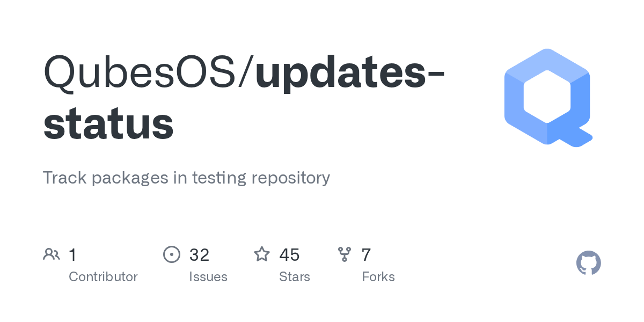Click the GitHub Octocat logo
This screenshot has height=322, width=644.
588,264
